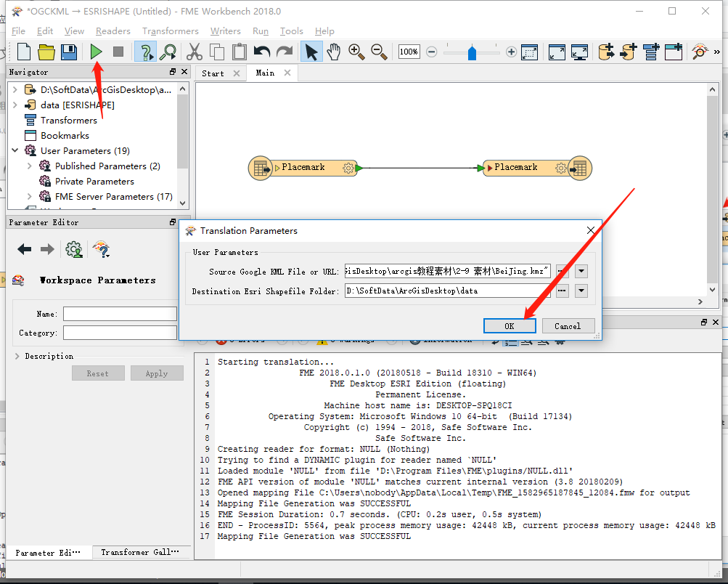Open the Writers menu
The image size is (728, 584).
[225, 31]
